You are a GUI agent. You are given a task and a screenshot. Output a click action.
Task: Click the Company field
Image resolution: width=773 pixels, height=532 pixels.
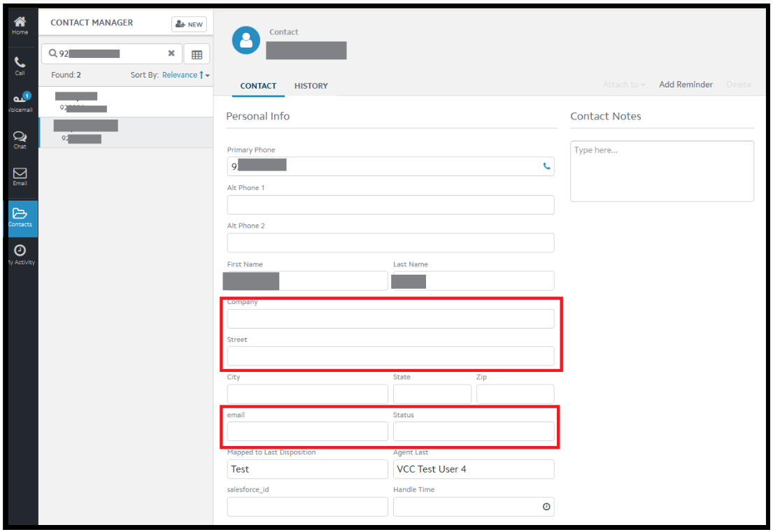(x=390, y=319)
